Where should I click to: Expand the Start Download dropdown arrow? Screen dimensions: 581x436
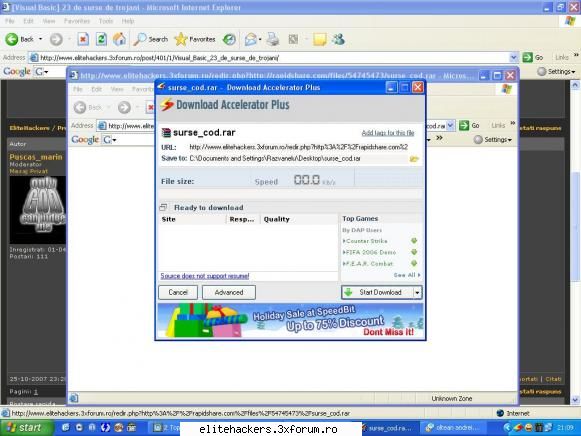coord(417,293)
